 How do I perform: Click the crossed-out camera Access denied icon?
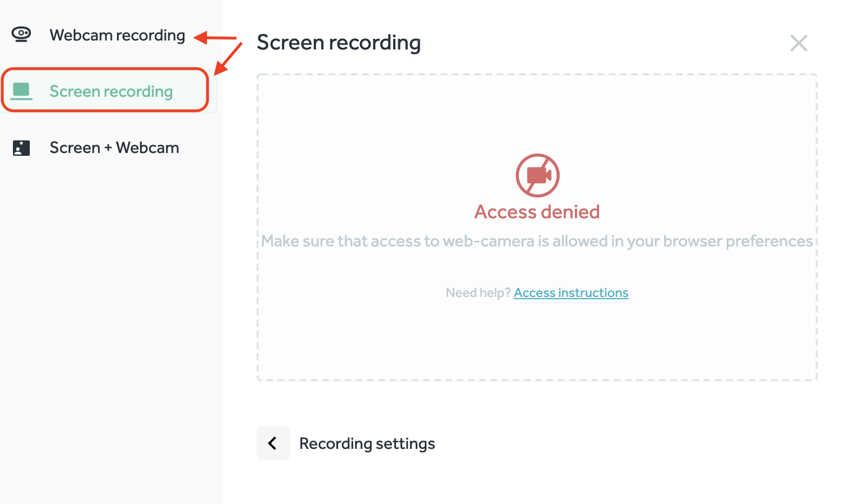click(537, 175)
